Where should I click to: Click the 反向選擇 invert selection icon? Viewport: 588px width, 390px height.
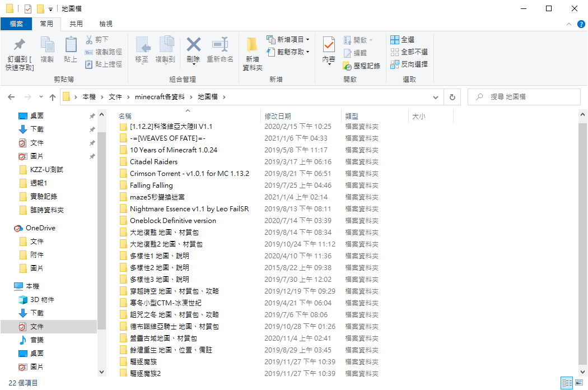pyautogui.click(x=394, y=64)
